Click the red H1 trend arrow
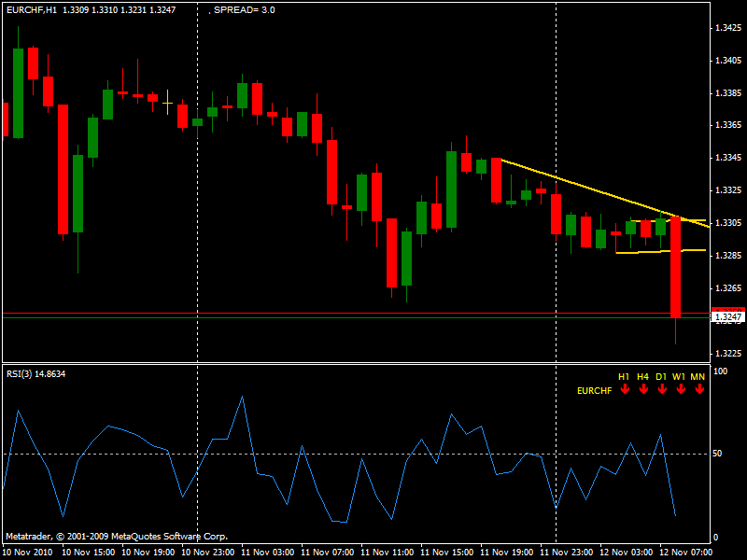The image size is (747, 560). (624, 388)
